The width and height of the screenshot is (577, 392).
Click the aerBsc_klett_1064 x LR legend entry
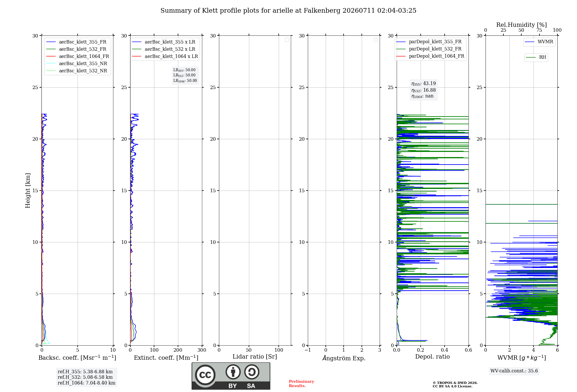click(165, 56)
